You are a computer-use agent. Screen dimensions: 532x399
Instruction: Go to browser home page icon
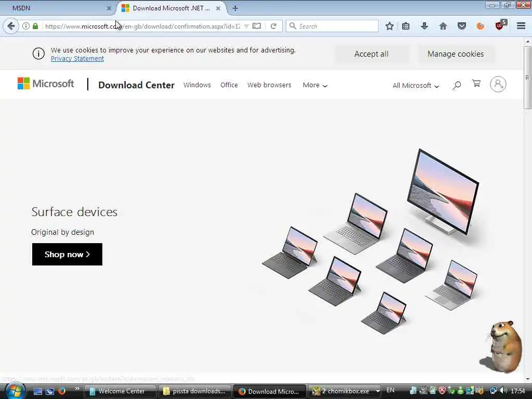tap(443, 26)
